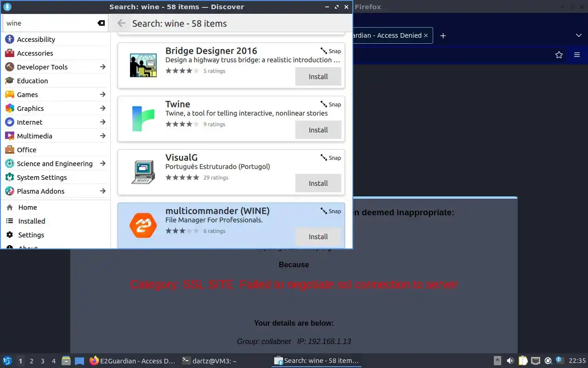Open the LXQt application menu

click(x=7, y=361)
